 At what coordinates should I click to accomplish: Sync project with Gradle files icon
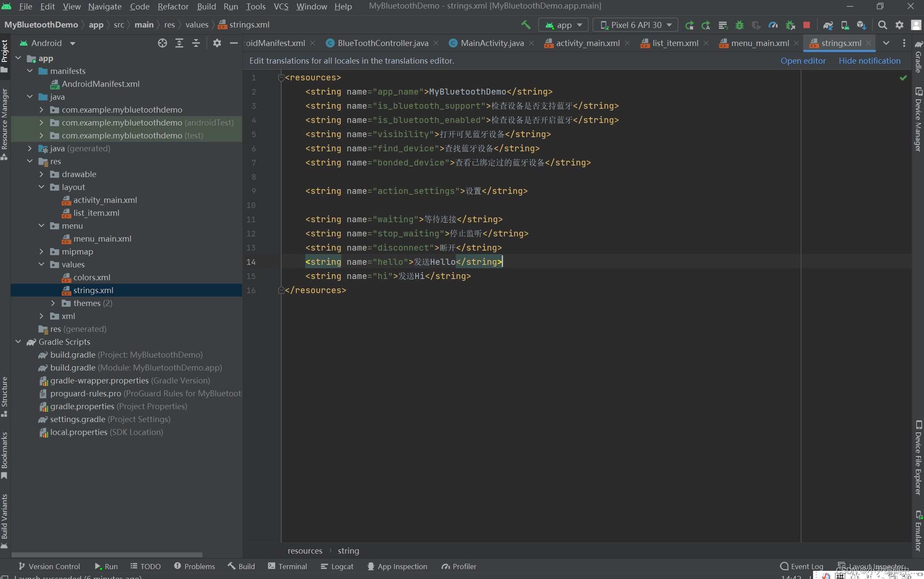click(x=828, y=25)
